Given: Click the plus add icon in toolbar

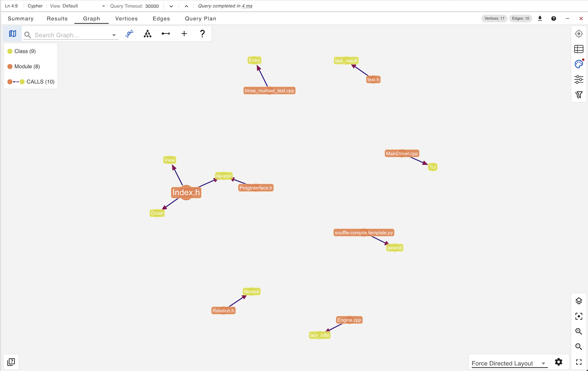Looking at the screenshot, I should (184, 34).
